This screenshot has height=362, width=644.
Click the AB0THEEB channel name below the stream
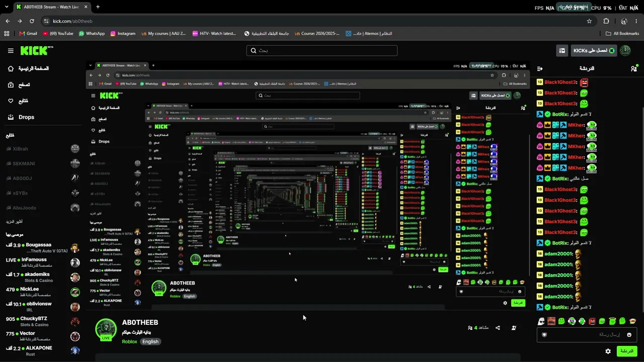140,322
